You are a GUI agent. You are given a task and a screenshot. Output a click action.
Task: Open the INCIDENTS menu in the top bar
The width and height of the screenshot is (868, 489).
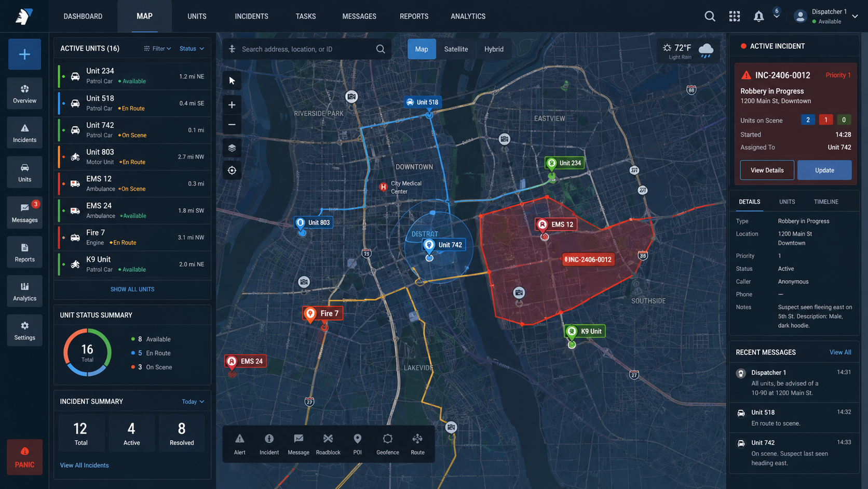pos(251,16)
